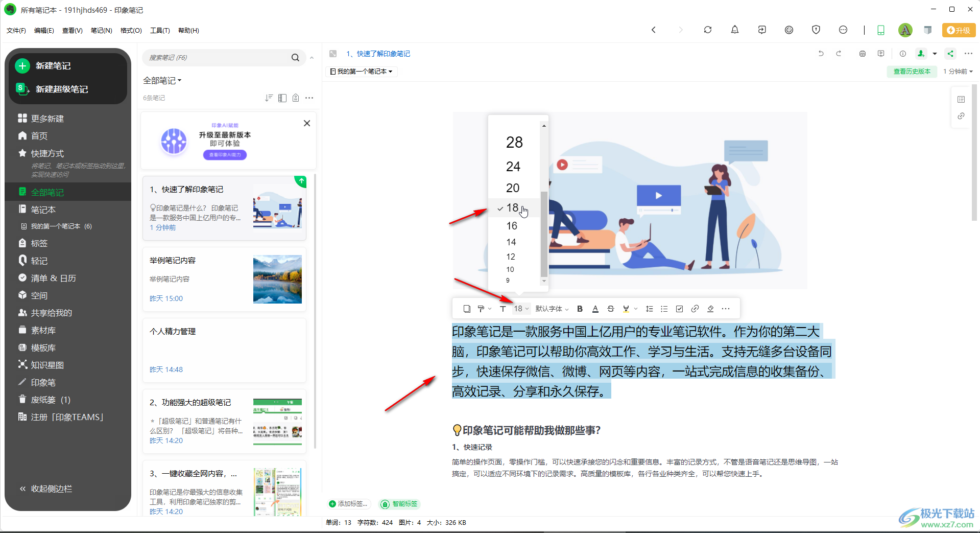This screenshot has width=980, height=533.
Task: Click the copy icon in floating toolbar
Action: click(x=467, y=309)
